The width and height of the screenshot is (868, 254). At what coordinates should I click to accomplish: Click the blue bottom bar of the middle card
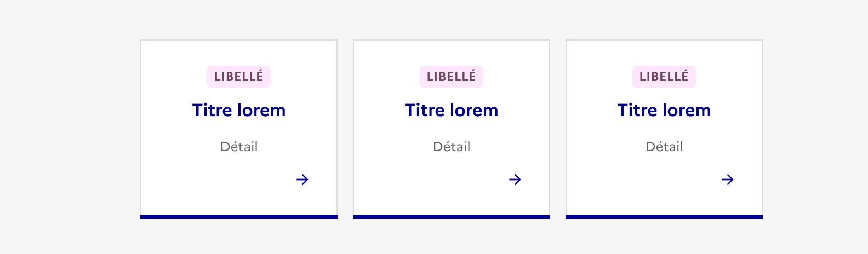click(452, 217)
